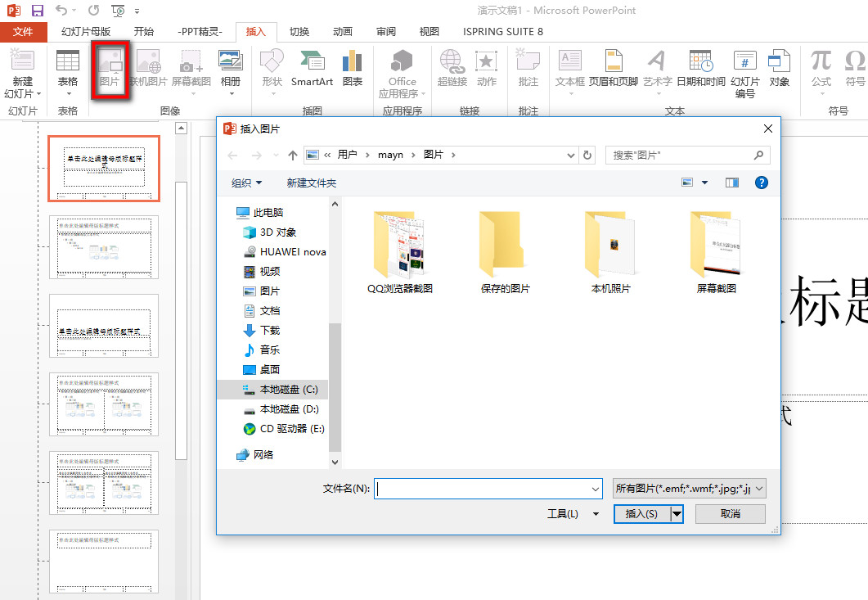Image resolution: width=868 pixels, height=600 pixels.
Task: Open the Insert button's split arrow
Action: [677, 514]
